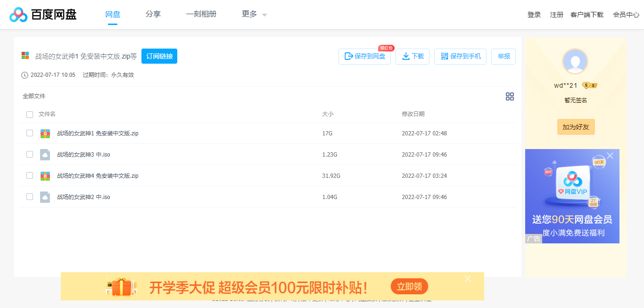Click the default avatar of wd**21

click(x=575, y=61)
